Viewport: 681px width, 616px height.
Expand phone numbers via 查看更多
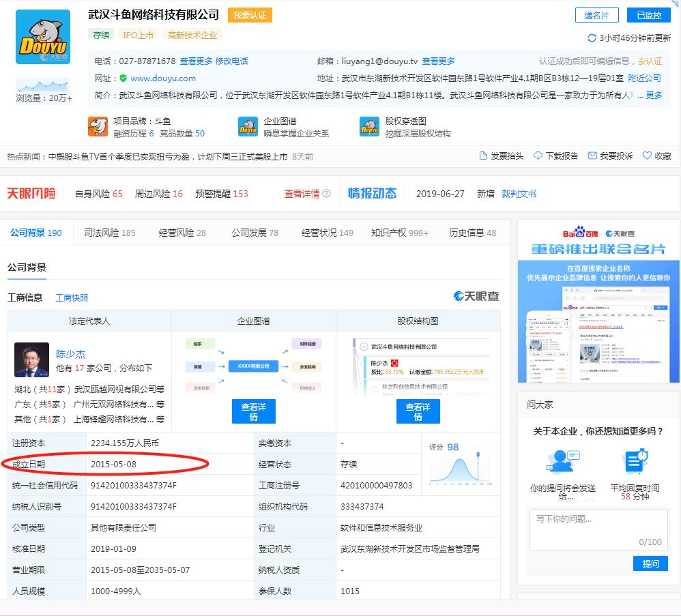[x=197, y=61]
